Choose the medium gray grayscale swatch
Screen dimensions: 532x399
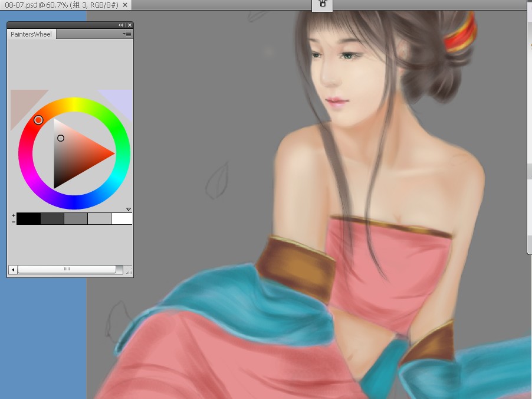click(x=75, y=219)
